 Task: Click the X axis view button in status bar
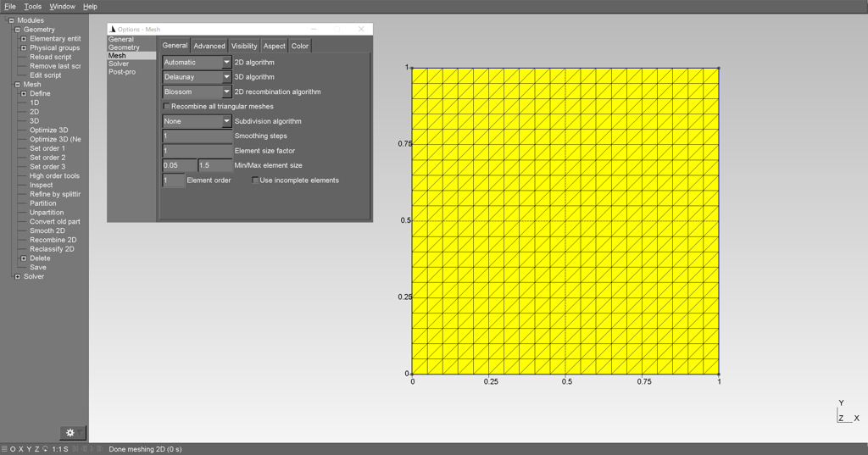[x=19, y=449]
